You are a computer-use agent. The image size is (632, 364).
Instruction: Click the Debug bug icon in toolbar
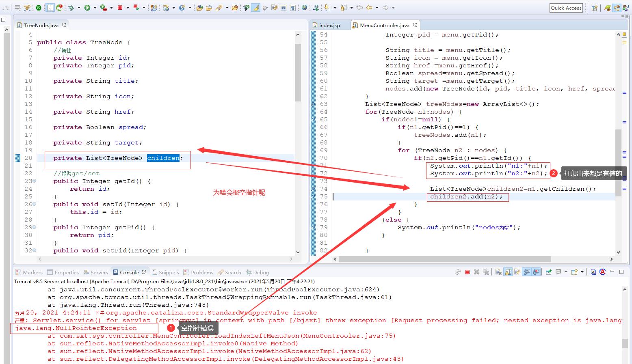pyautogui.click(x=71, y=7)
